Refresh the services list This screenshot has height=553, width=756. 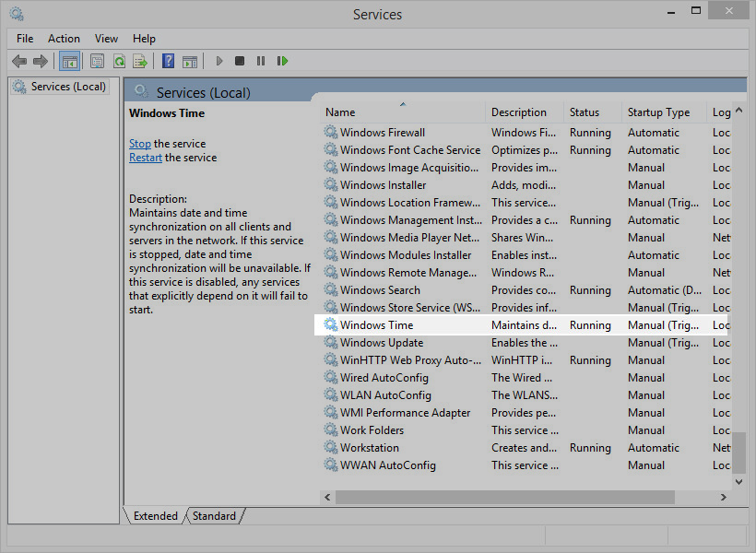click(x=119, y=61)
